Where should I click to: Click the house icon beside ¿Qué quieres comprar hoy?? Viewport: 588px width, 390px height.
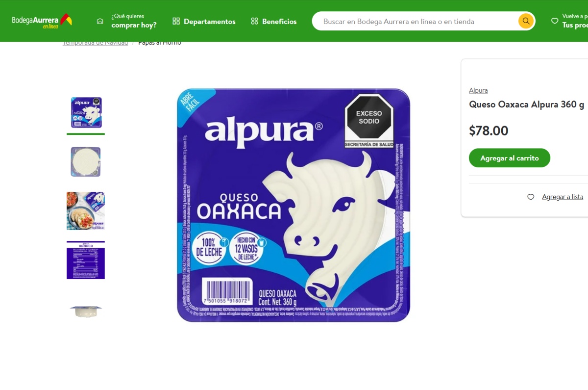pos(100,21)
